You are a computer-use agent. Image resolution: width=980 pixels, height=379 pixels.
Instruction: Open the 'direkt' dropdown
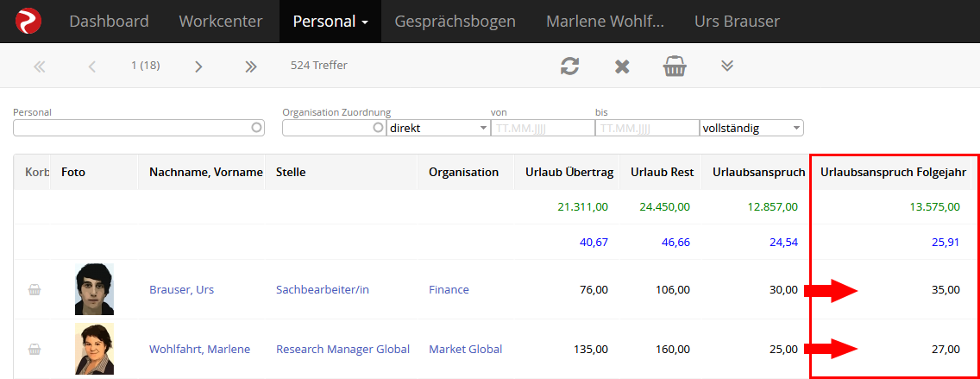tap(438, 128)
